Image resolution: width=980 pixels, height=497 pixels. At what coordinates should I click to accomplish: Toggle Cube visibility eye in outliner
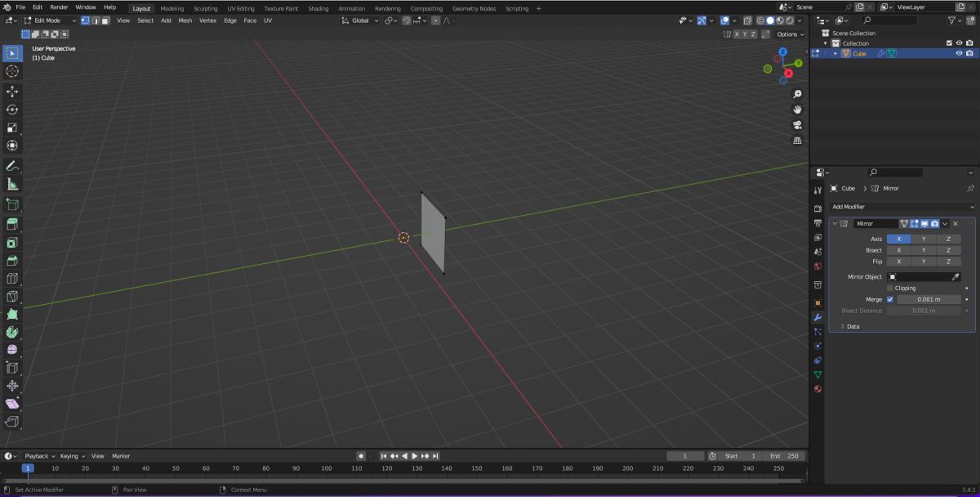[x=959, y=53]
